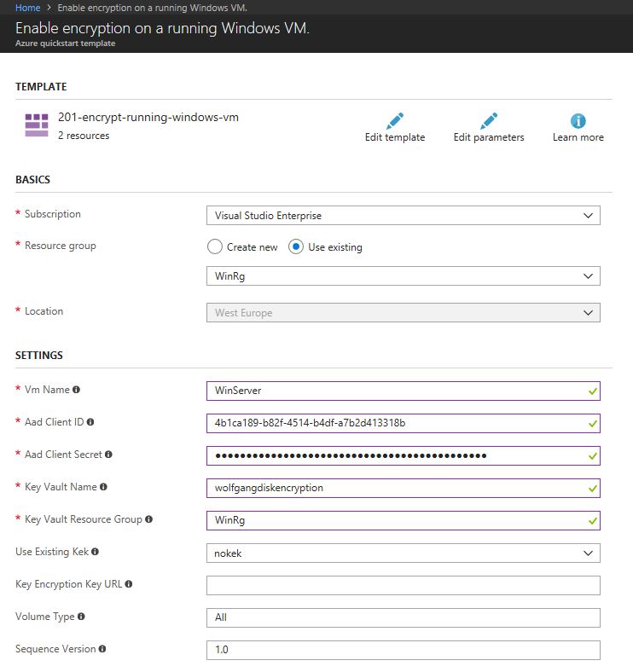Click the Edit parameters label
The image size is (633, 672).
(x=489, y=137)
